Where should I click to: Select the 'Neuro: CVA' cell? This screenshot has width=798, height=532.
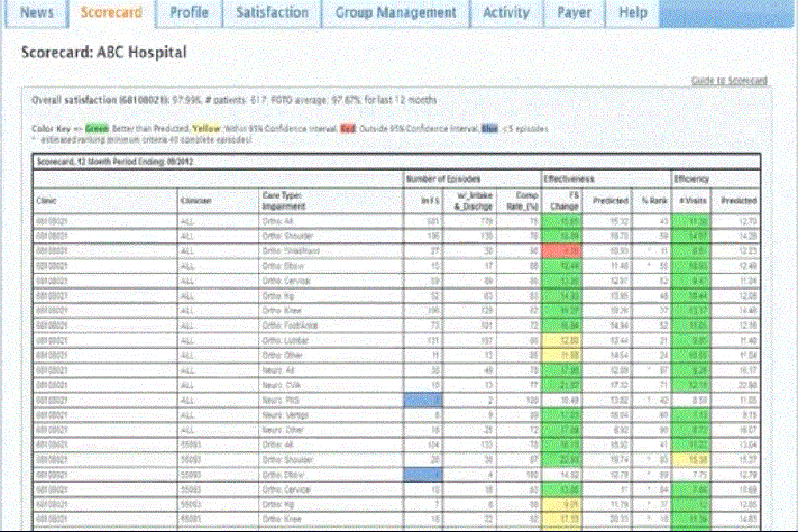(x=331, y=385)
